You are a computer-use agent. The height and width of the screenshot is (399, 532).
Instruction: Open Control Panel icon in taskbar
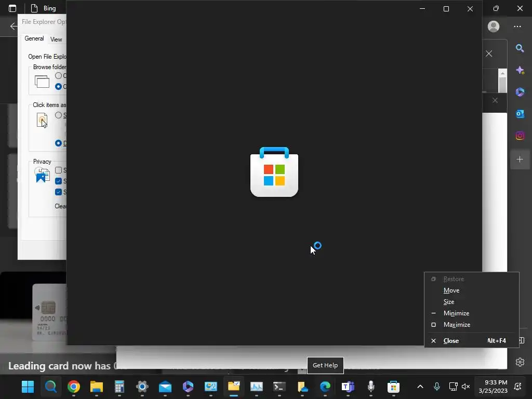pyautogui.click(x=211, y=387)
